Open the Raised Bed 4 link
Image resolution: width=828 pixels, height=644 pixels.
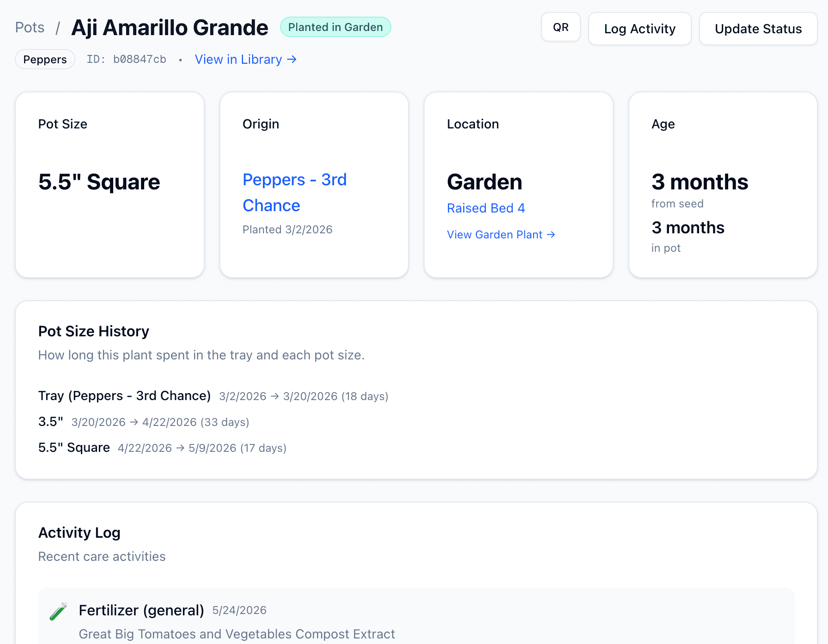click(486, 208)
